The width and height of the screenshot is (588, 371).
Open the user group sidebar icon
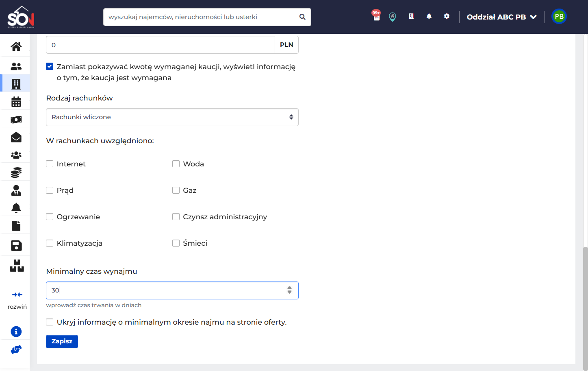[x=16, y=155]
